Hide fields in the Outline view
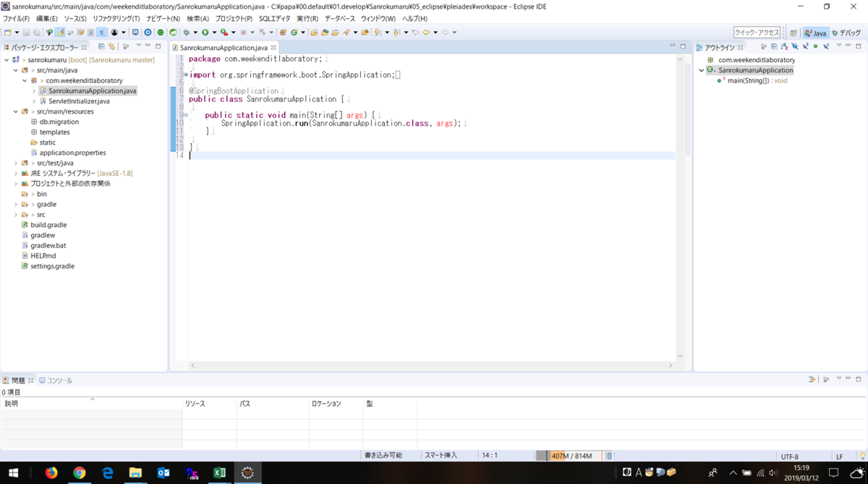 tap(794, 46)
